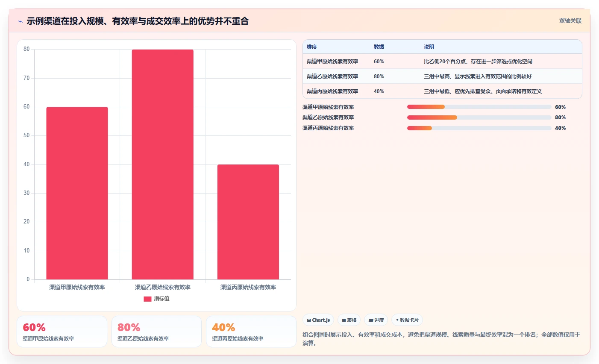Screen dimensions: 599x364
Task: Click the 数据 table column header
Action: [x=379, y=47]
